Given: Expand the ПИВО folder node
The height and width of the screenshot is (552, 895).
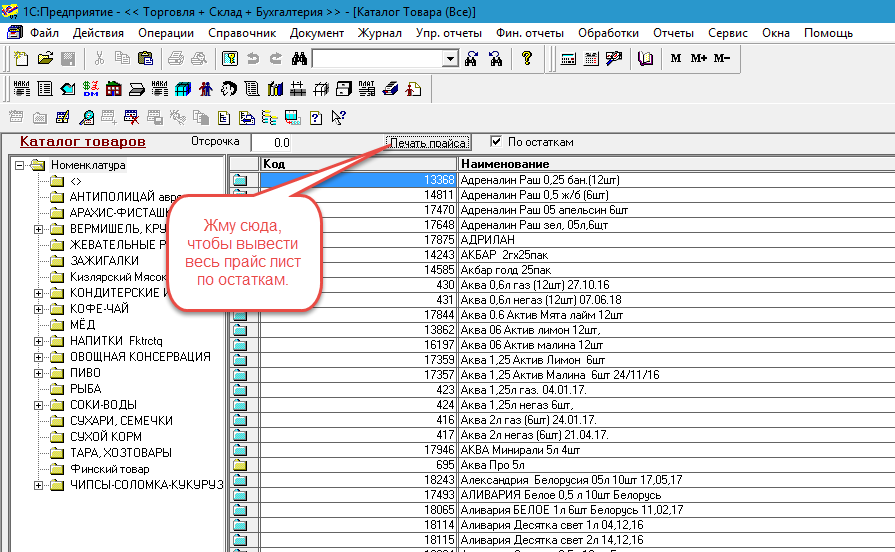Looking at the screenshot, I should point(38,373).
